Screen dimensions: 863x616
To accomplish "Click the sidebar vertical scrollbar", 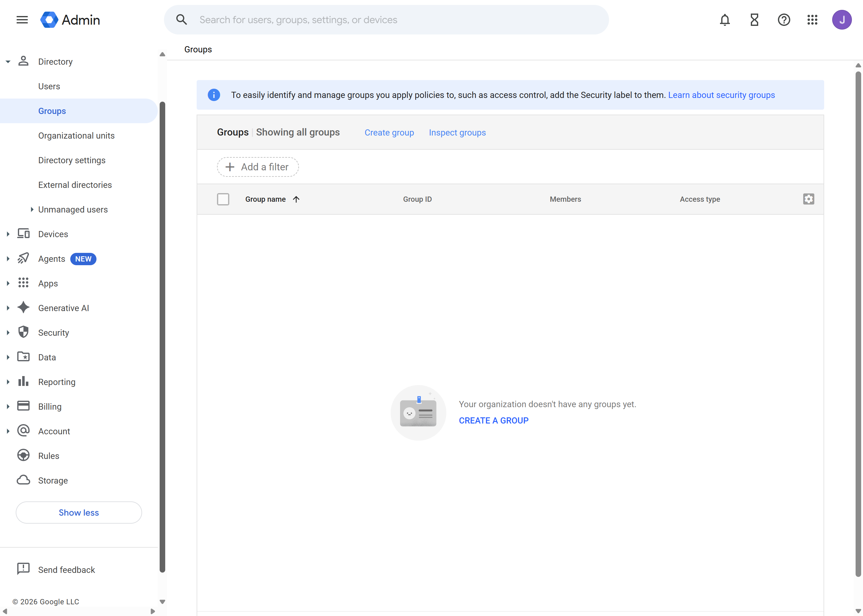I will click(x=162, y=337).
